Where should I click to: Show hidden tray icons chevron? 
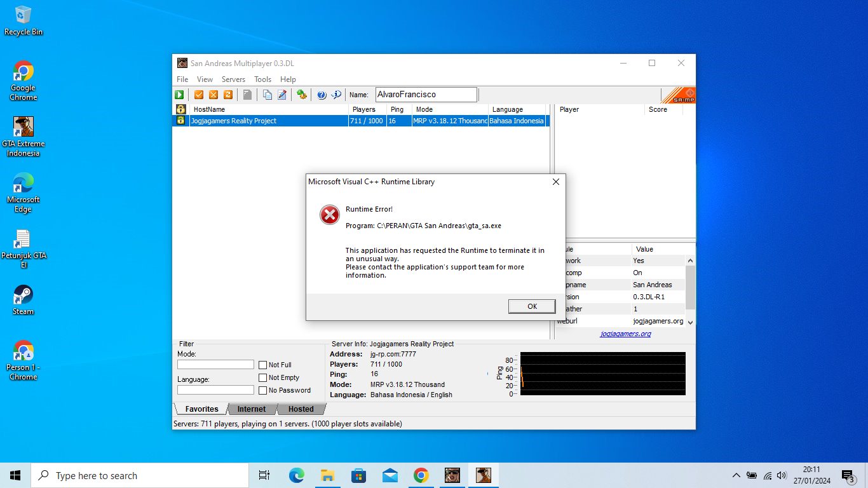coord(736,475)
